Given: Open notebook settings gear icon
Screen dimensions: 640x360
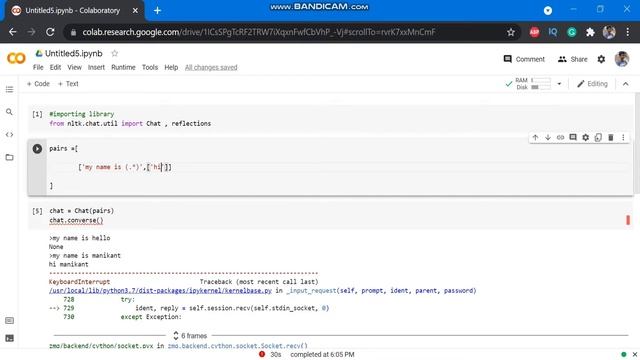Looking at the screenshot, I should [x=601, y=59].
